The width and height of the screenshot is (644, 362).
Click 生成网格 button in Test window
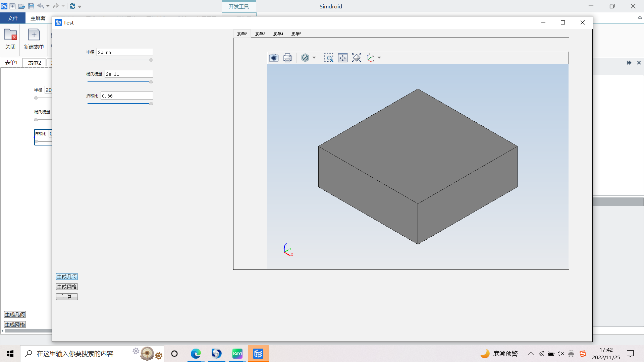click(67, 287)
